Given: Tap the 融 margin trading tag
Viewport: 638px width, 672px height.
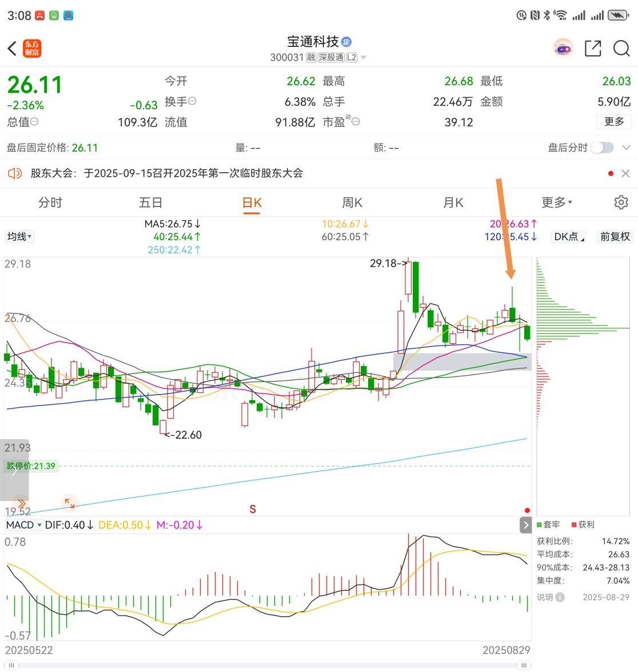Looking at the screenshot, I should tap(310, 57).
